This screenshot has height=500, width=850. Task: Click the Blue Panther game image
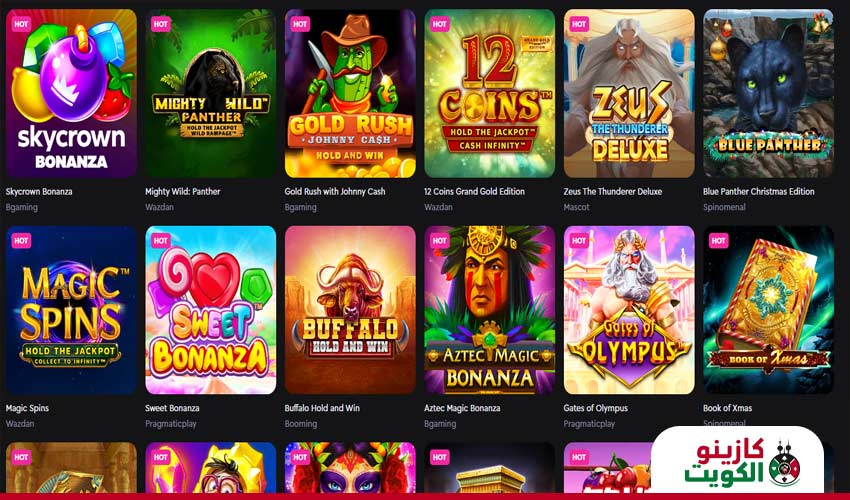point(768,93)
